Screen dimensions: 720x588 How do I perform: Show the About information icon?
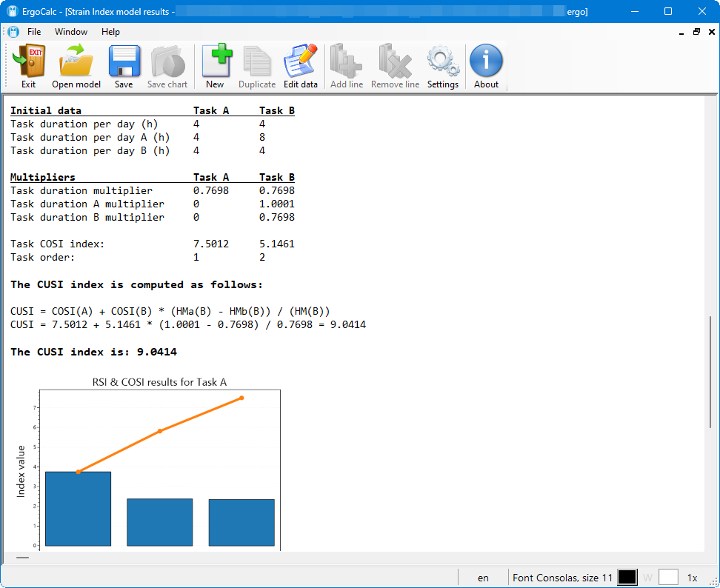point(486,67)
